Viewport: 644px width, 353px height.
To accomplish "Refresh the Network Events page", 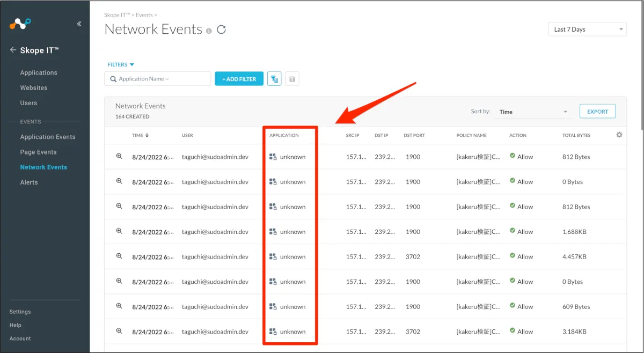I will (221, 30).
